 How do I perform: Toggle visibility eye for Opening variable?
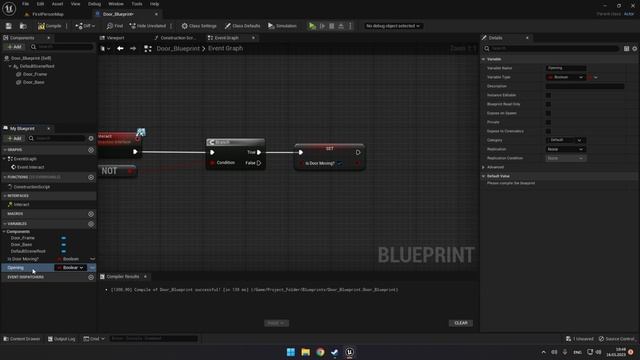[92, 268]
